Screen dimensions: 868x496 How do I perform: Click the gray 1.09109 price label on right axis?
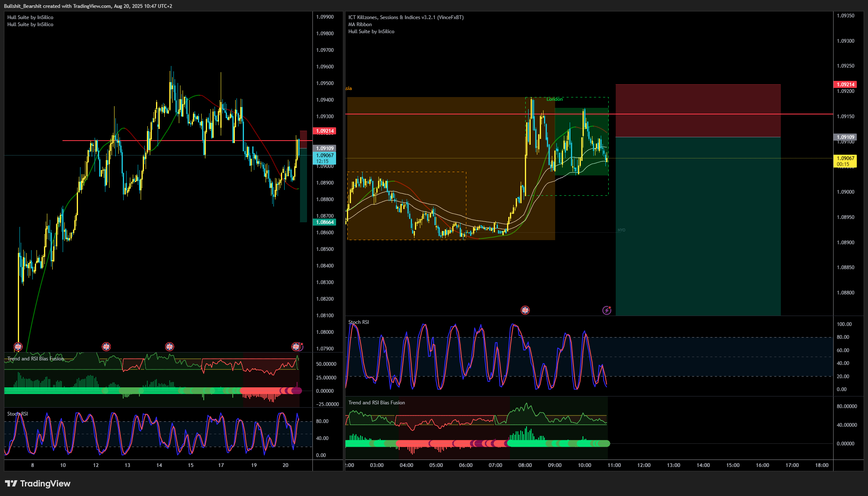pyautogui.click(x=845, y=137)
